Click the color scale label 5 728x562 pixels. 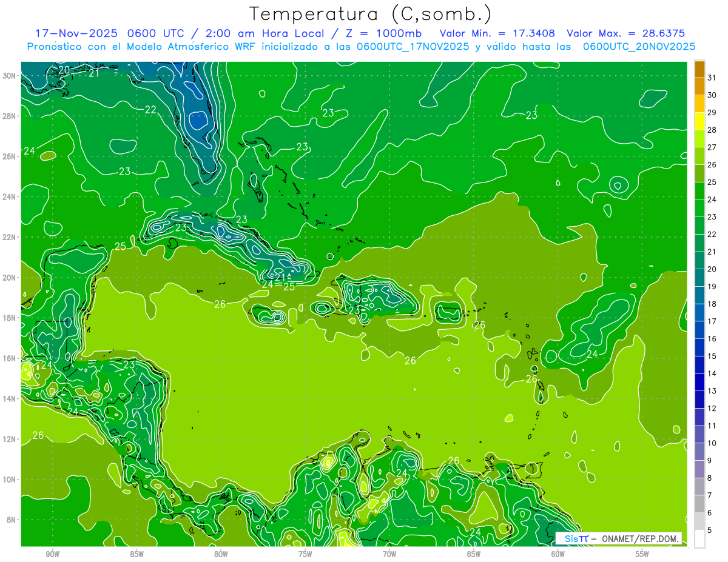710,530
